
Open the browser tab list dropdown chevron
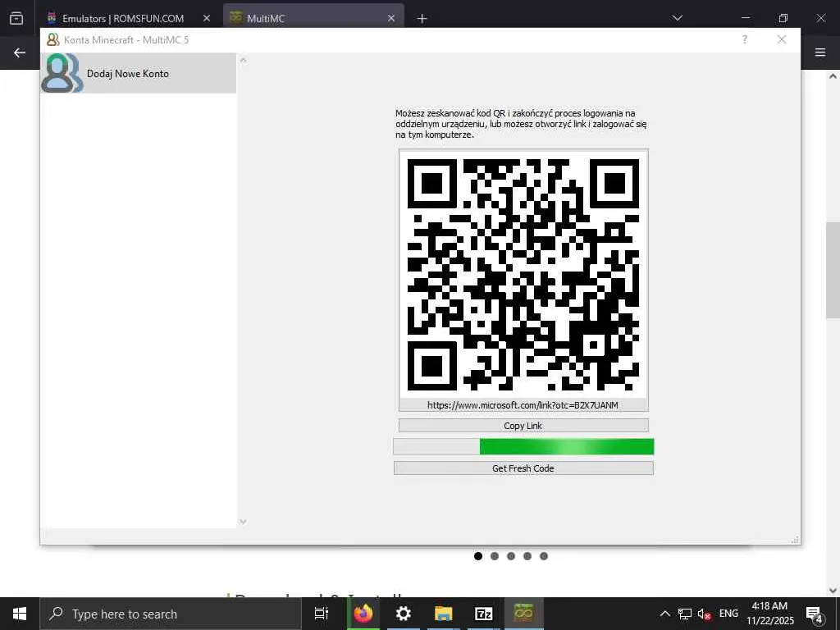pyautogui.click(x=677, y=18)
